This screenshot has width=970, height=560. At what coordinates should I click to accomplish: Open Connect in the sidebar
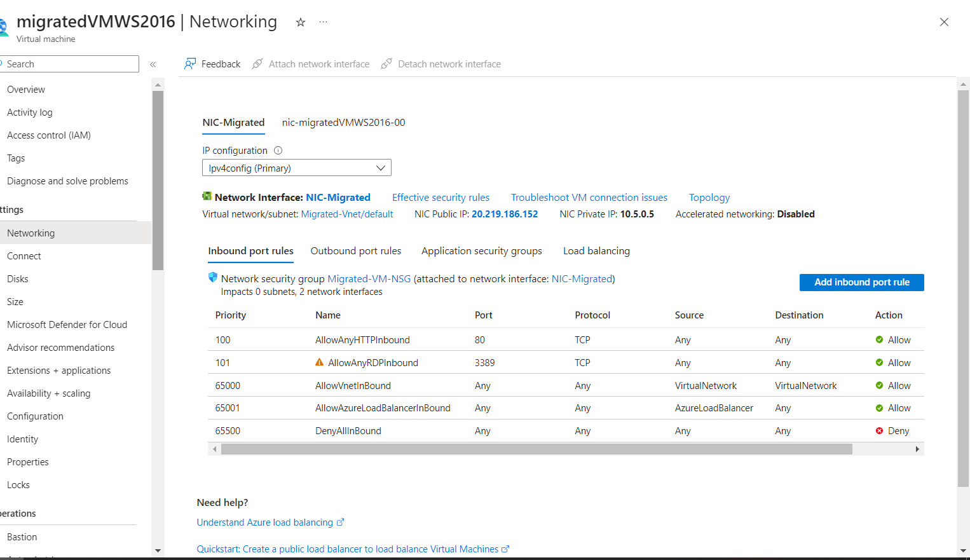24,256
